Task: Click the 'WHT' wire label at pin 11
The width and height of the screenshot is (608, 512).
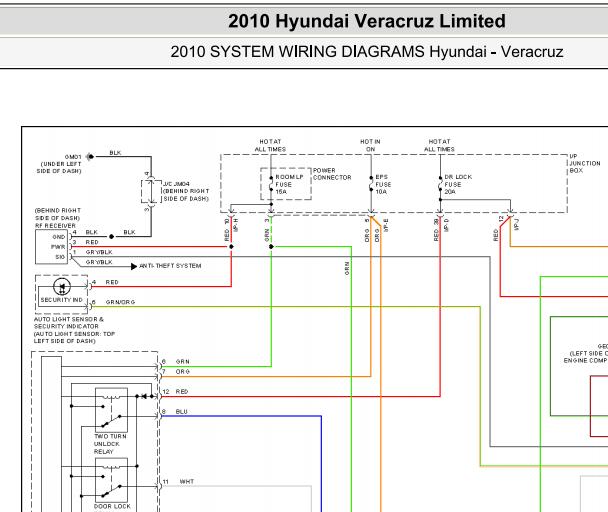Action: click(187, 481)
